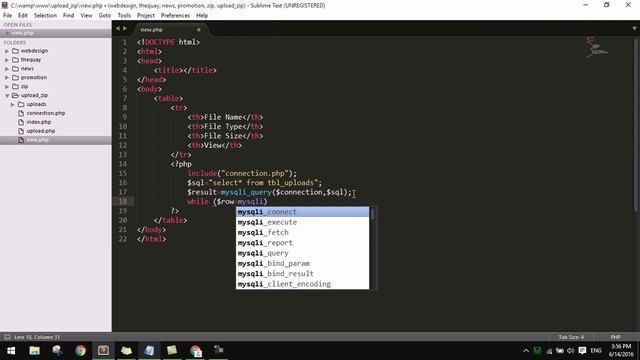The image size is (640, 360).
Task: Open index.php from the sidebar
Action: click(39, 122)
